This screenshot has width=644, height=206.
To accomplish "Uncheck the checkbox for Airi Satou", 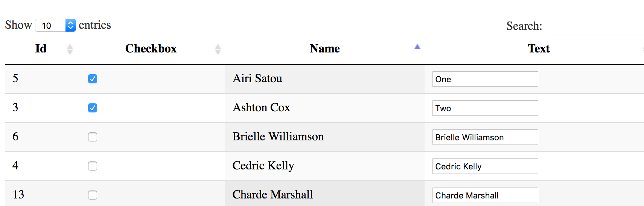I will point(93,79).
